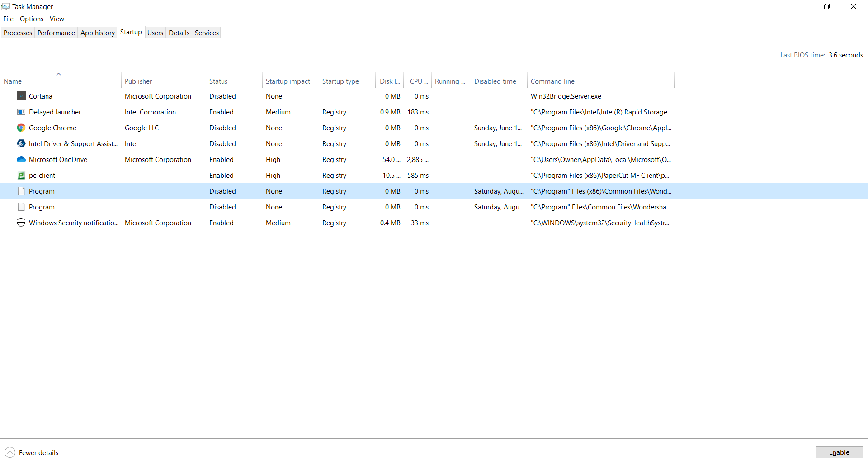Select the Microsoft OneDrive entry
This screenshot has width=868, height=466.
pyautogui.click(x=58, y=159)
